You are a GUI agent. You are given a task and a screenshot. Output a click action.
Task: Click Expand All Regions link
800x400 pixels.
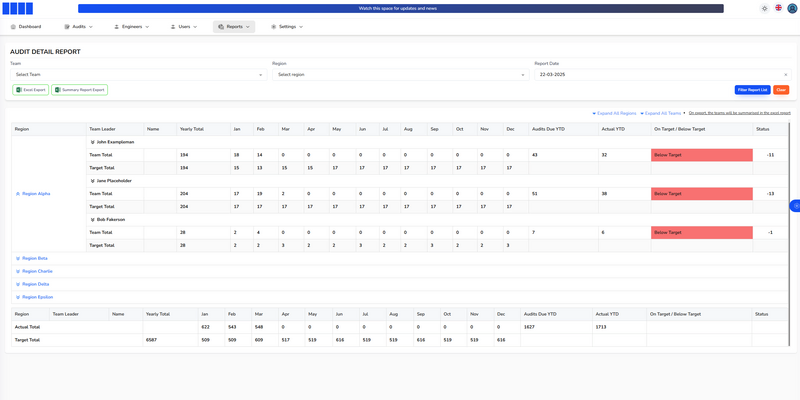coord(614,113)
